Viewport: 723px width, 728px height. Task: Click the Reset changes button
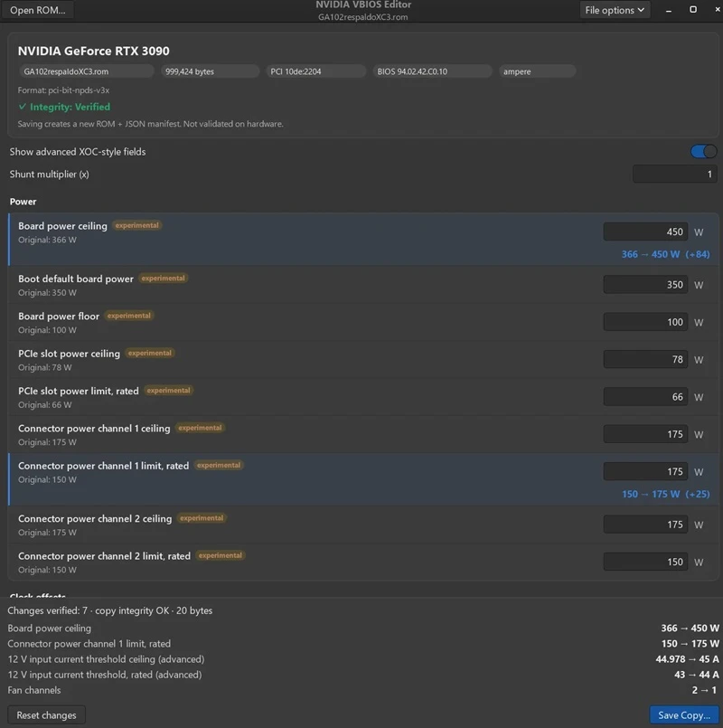46,715
